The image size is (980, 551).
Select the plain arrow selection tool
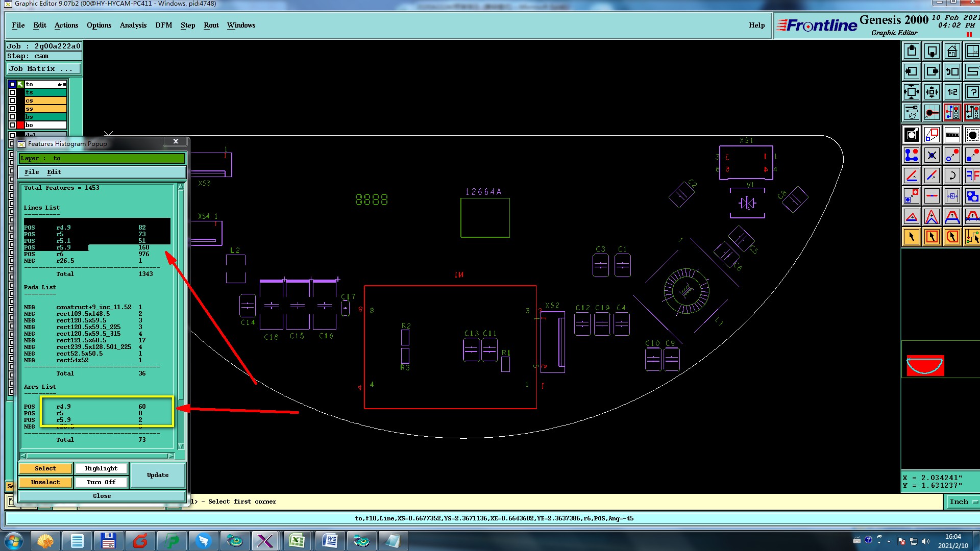coord(912,237)
